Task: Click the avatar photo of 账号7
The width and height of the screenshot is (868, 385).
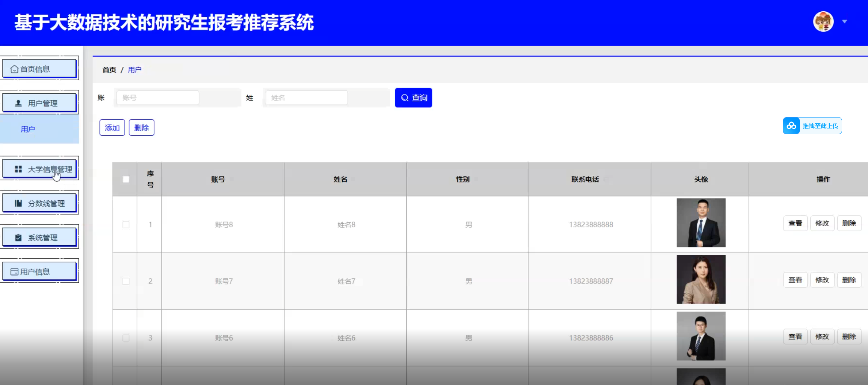Action: [701, 279]
